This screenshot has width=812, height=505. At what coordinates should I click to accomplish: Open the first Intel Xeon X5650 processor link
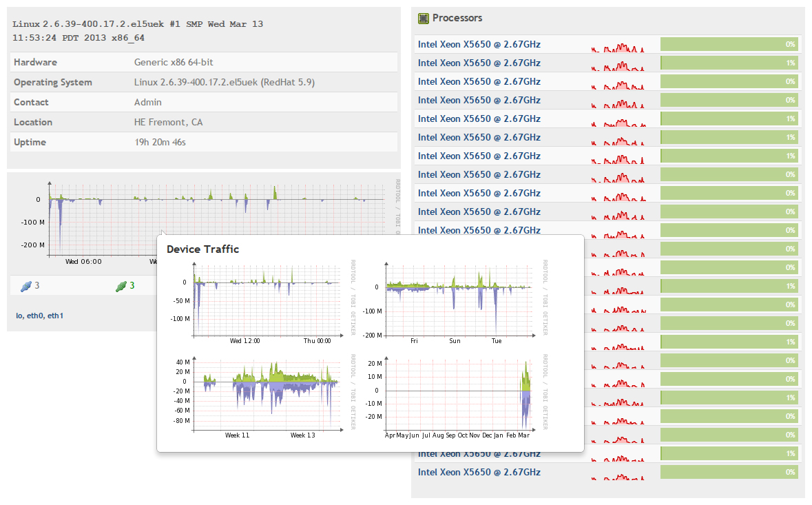point(479,44)
